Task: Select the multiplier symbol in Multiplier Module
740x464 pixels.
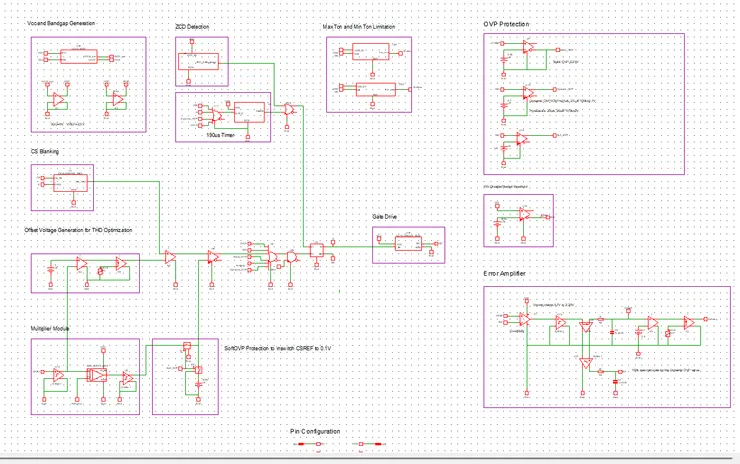Action: click(97, 375)
